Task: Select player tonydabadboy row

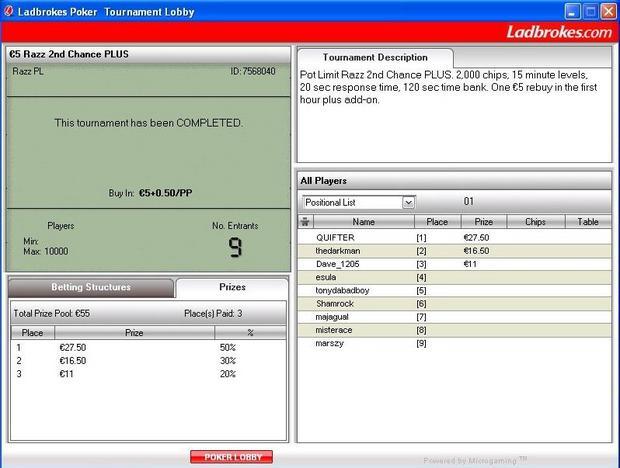Action: pyautogui.click(x=454, y=291)
